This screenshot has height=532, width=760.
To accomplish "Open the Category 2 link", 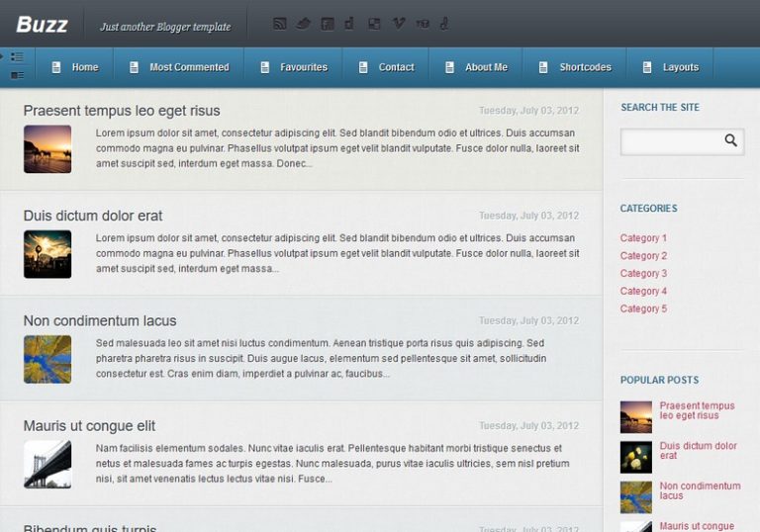I will pos(643,256).
